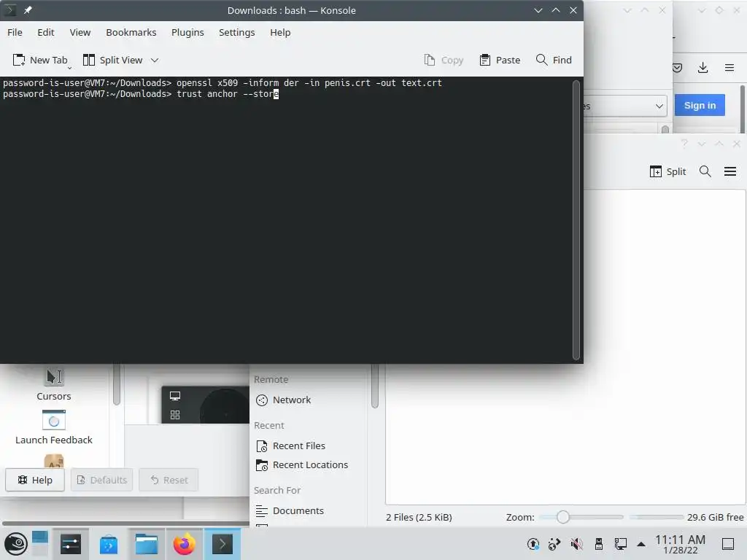This screenshot has width=747, height=560.
Task: Click the Paste toolbar button
Action: pos(500,60)
